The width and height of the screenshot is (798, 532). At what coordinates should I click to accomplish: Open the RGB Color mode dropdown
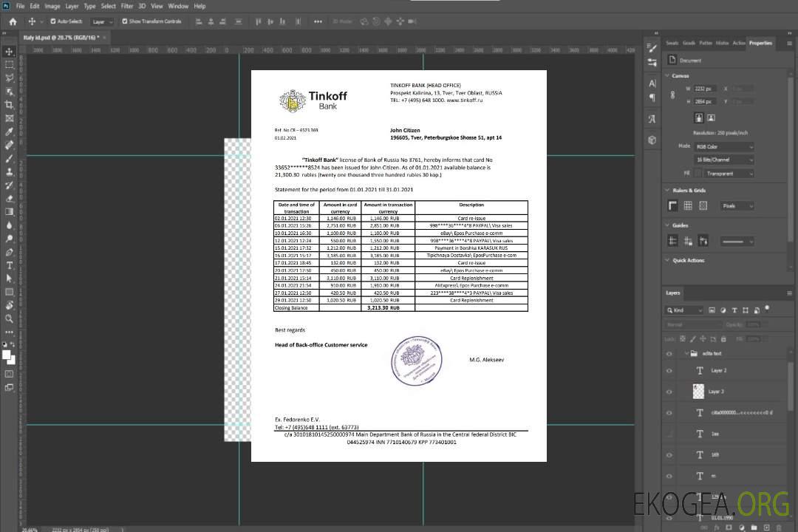[724, 146]
